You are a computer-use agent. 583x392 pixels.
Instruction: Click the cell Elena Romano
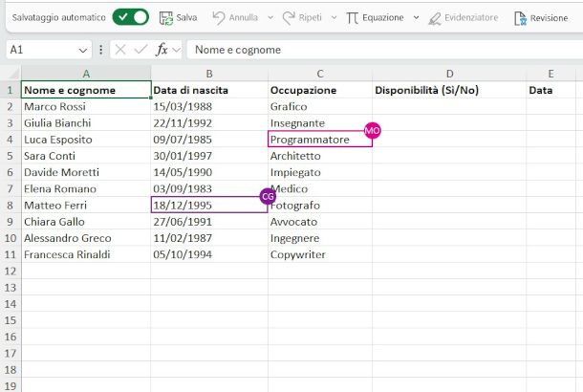[x=86, y=188]
